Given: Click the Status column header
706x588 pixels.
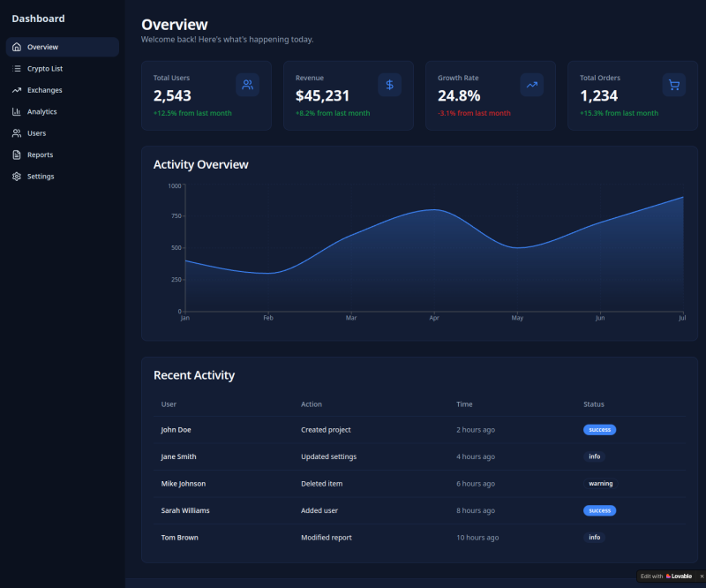Looking at the screenshot, I should coord(594,404).
